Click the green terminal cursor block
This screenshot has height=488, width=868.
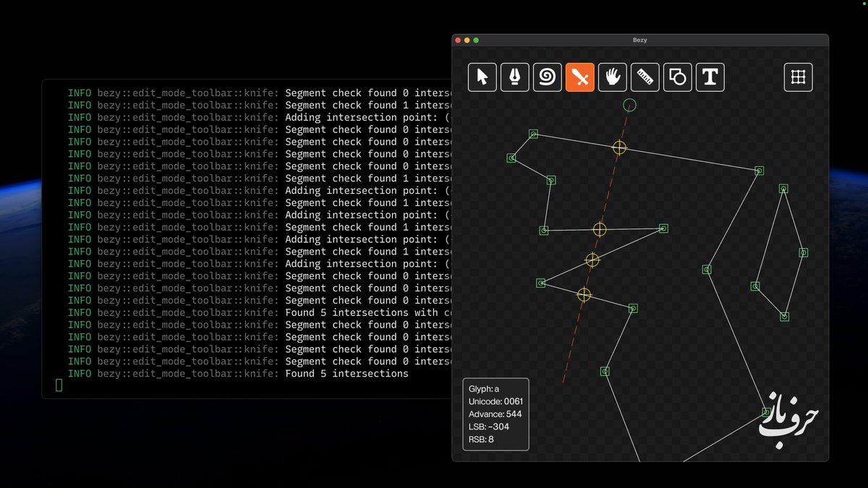59,385
